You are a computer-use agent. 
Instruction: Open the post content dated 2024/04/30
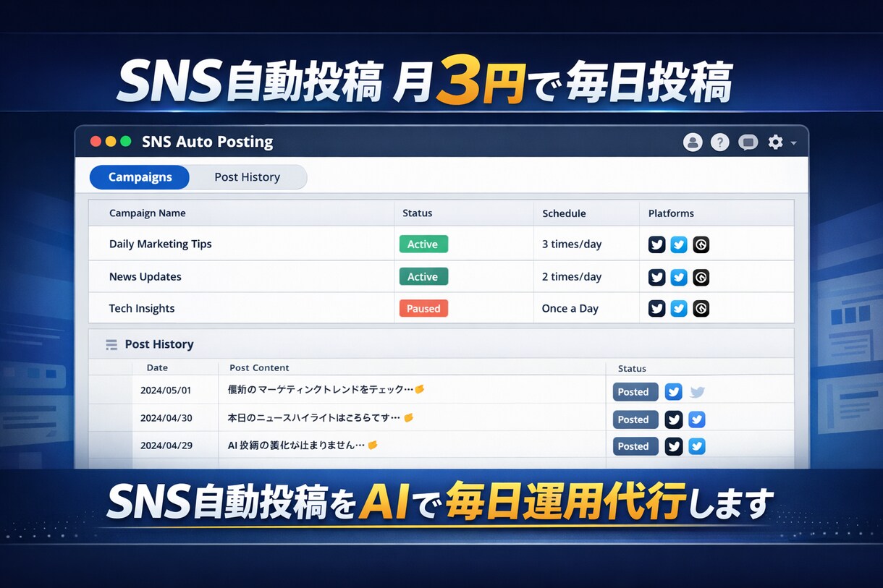point(321,418)
